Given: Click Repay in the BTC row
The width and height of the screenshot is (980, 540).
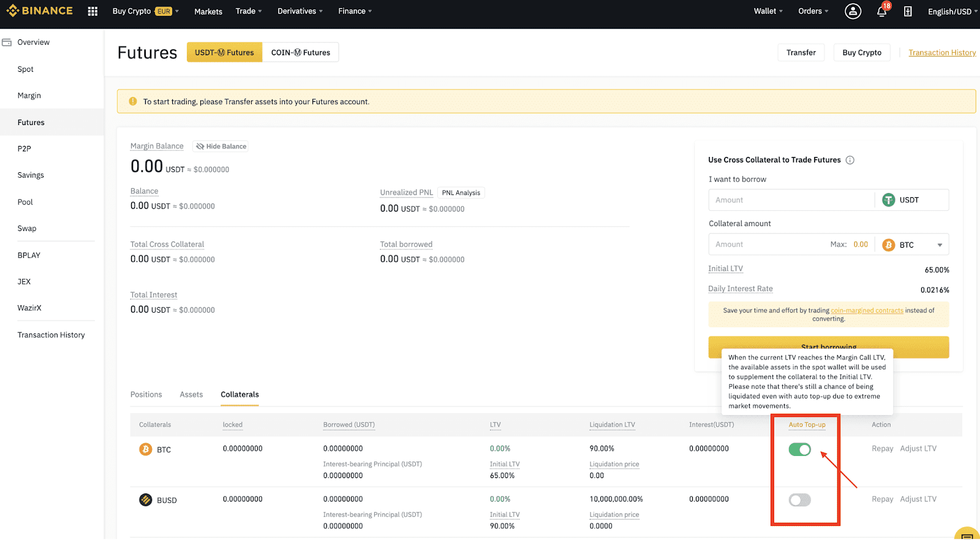Looking at the screenshot, I should [883, 449].
